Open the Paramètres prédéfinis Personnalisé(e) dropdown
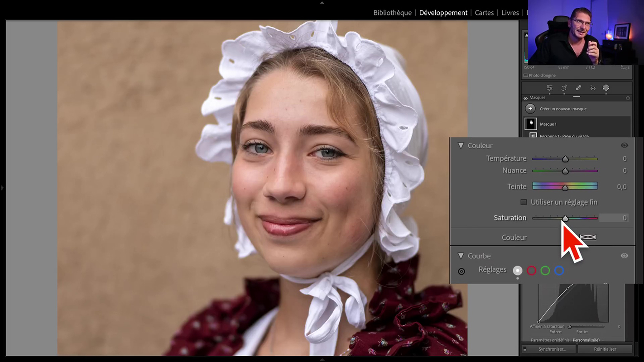 tap(586, 340)
